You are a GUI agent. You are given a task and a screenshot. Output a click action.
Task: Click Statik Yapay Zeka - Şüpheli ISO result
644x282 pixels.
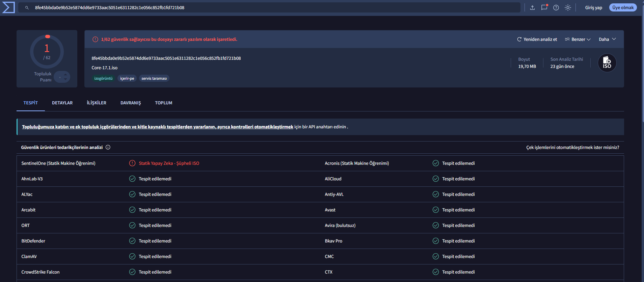point(169,163)
